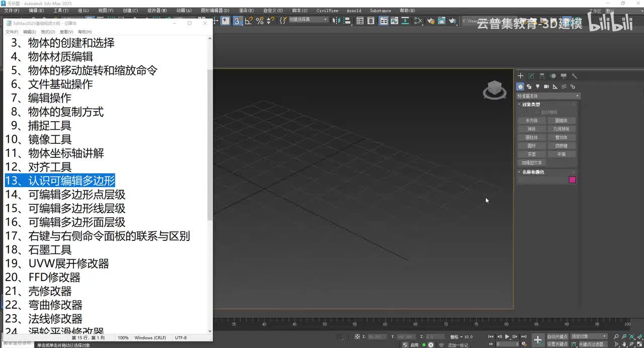Select the Helpers category icon
The height and width of the screenshot is (348, 644).
[x=555, y=86]
